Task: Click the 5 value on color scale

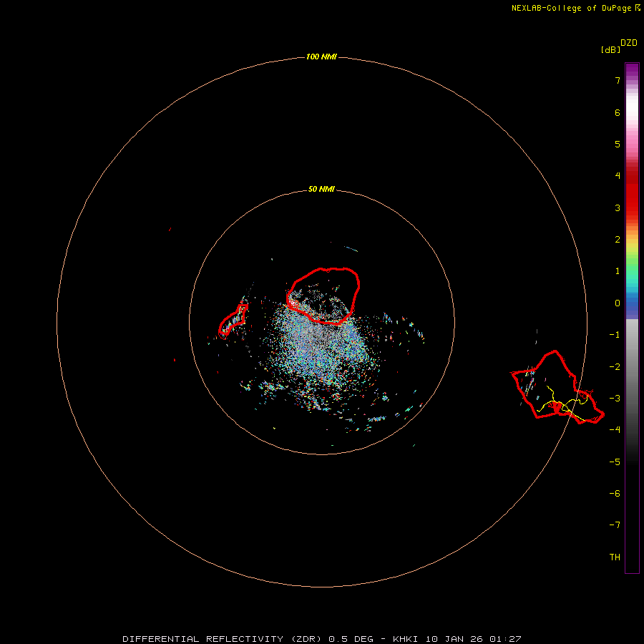Action: pyautogui.click(x=618, y=144)
